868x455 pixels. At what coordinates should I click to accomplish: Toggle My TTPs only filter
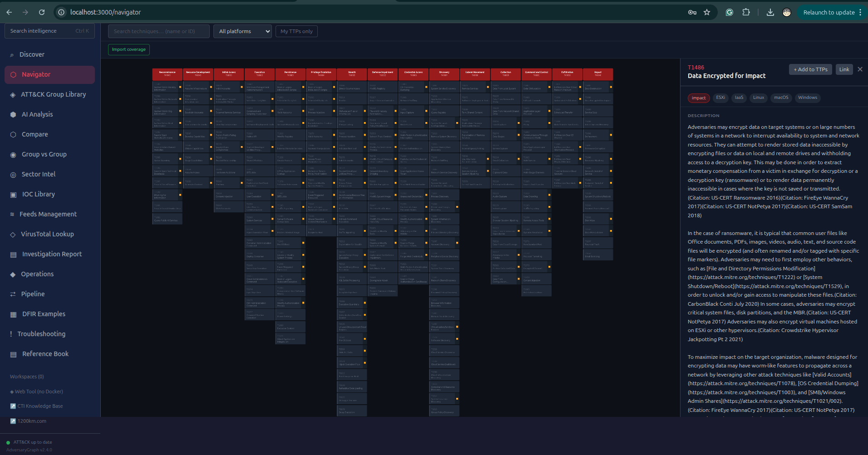click(296, 31)
